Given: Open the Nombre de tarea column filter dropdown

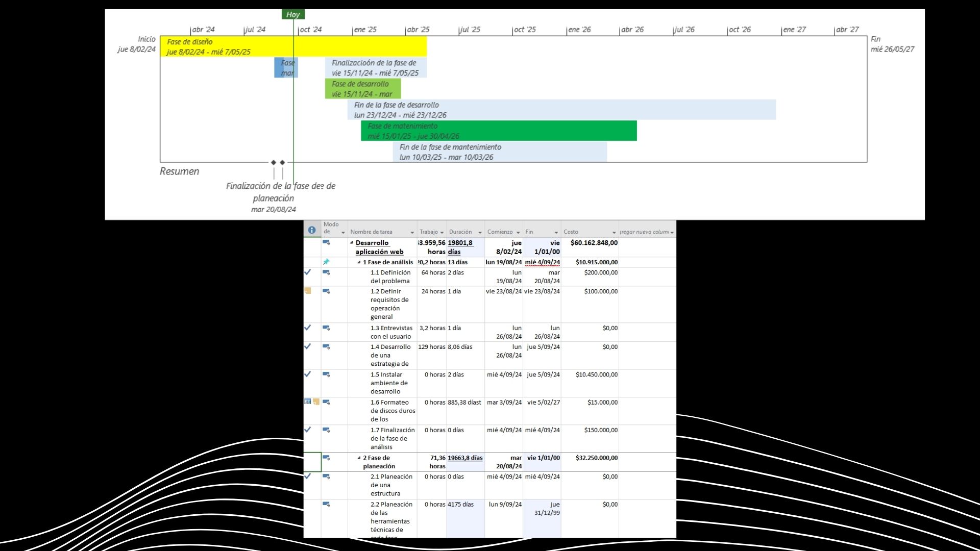Looking at the screenshot, I should pyautogui.click(x=412, y=232).
